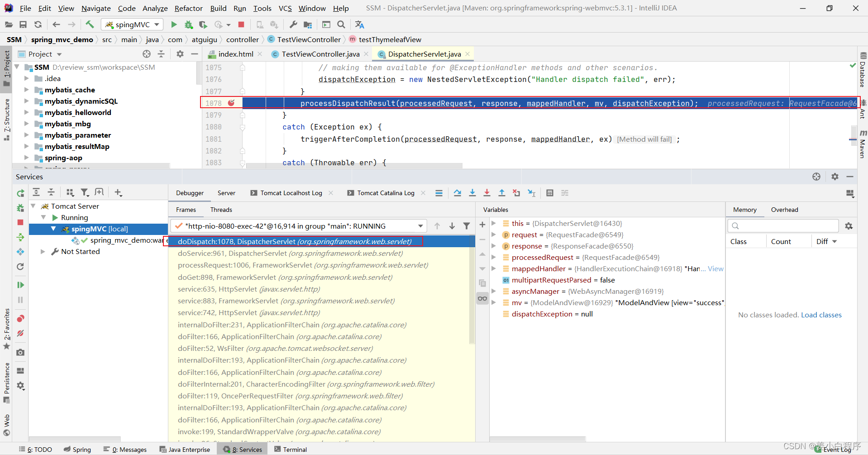Switch to the Threads tab
The image size is (868, 455).
click(221, 210)
